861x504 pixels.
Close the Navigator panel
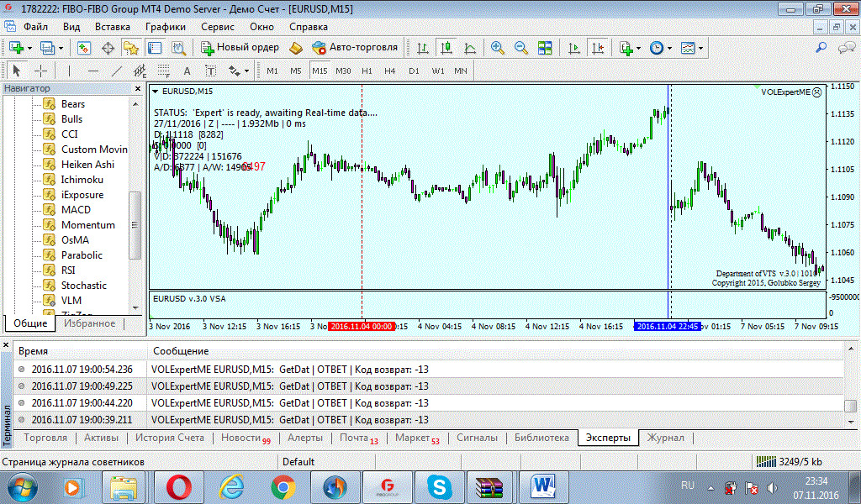click(137, 88)
